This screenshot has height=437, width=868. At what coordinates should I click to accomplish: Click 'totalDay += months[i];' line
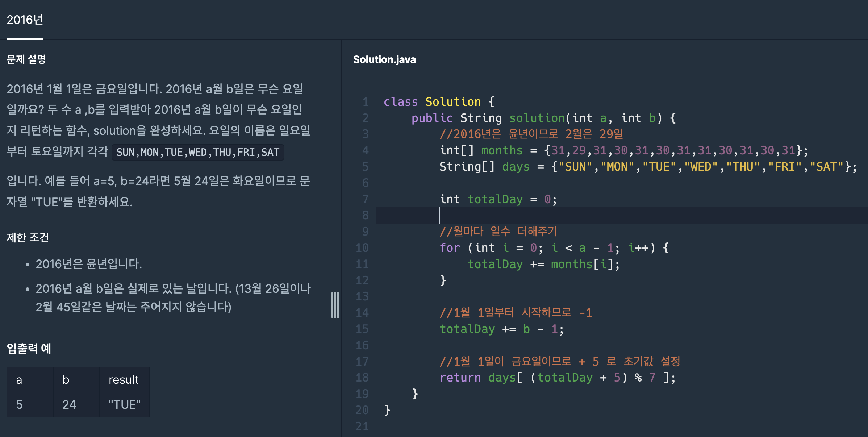tap(544, 264)
